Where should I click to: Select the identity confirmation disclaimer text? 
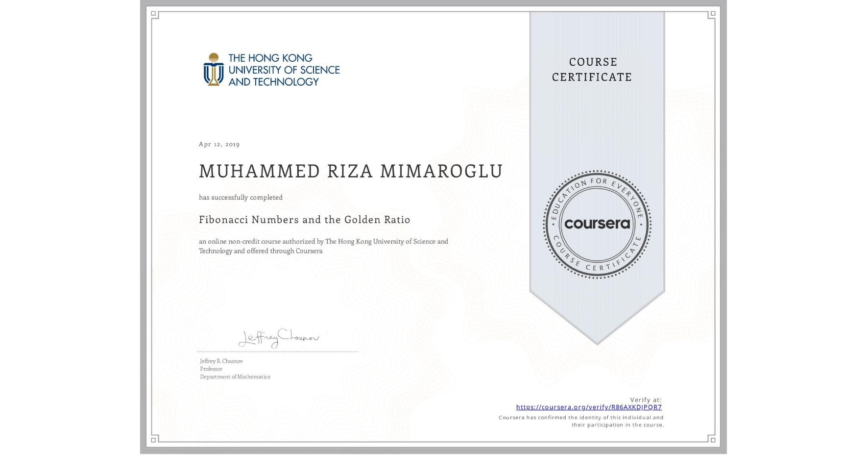580,421
